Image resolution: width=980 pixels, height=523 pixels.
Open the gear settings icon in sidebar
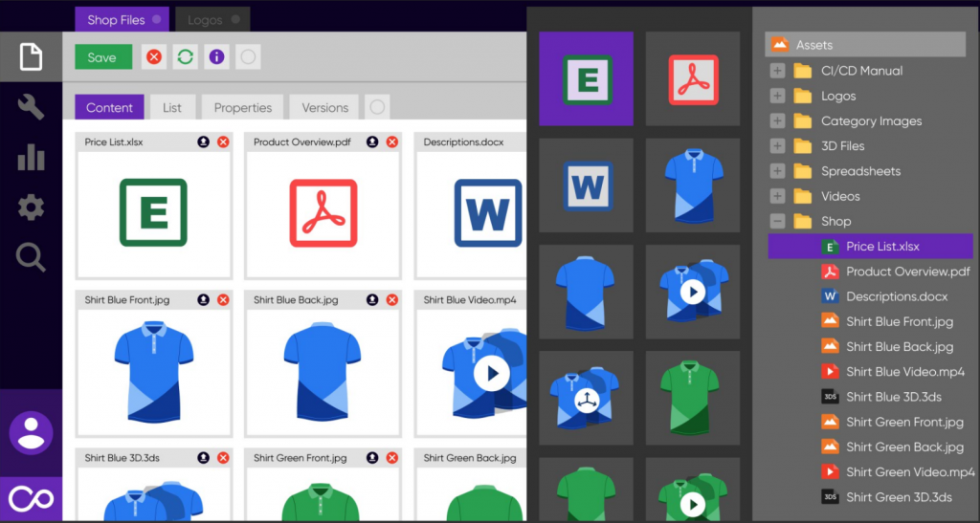coord(31,207)
